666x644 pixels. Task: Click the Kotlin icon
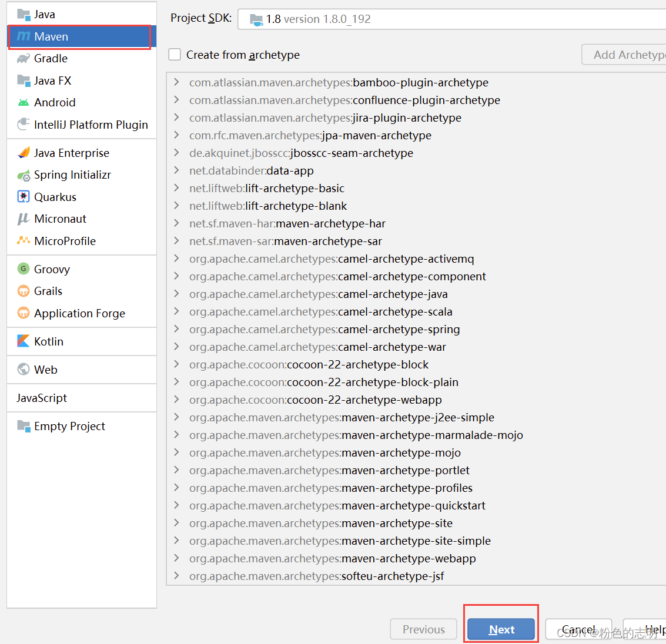coord(24,341)
